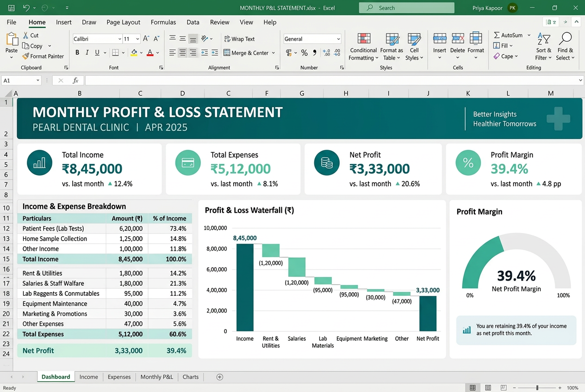585x392 pixels.
Task: Click the Insert Function fx icon
Action: (x=75, y=80)
